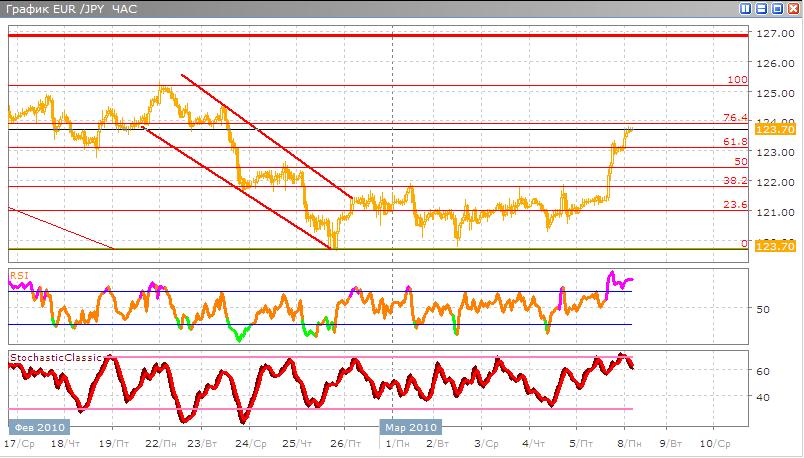Select the RSI indicator label
Viewport: 804px width, 458px height.
(x=18, y=274)
